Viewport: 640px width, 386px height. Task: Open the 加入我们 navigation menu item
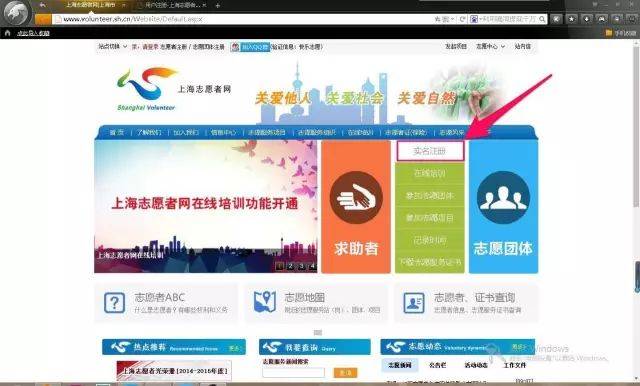[x=186, y=132]
